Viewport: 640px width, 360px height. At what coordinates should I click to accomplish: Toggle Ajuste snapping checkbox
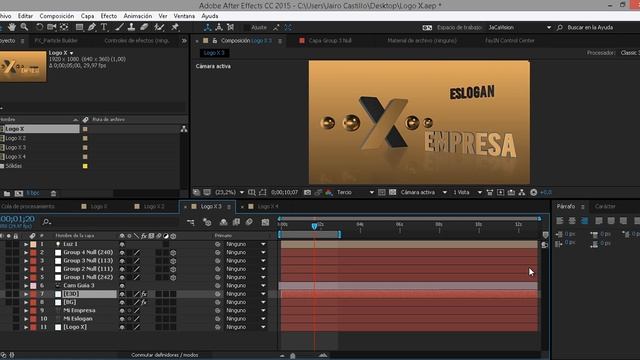tap(247, 27)
